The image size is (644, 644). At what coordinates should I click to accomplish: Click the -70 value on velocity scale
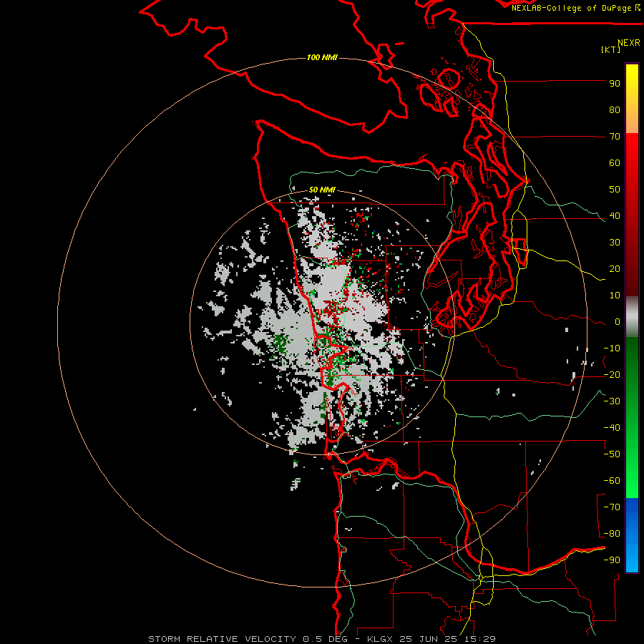click(612, 507)
